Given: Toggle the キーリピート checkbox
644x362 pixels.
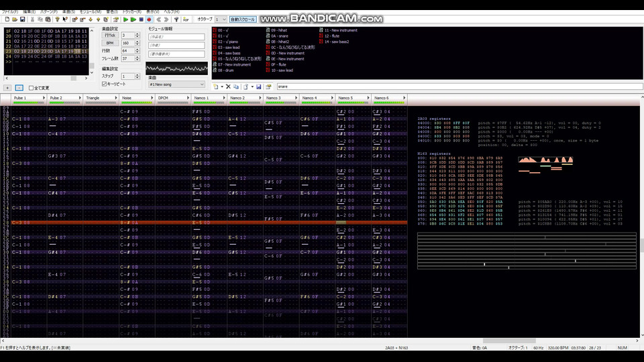Looking at the screenshot, I should (x=105, y=84).
